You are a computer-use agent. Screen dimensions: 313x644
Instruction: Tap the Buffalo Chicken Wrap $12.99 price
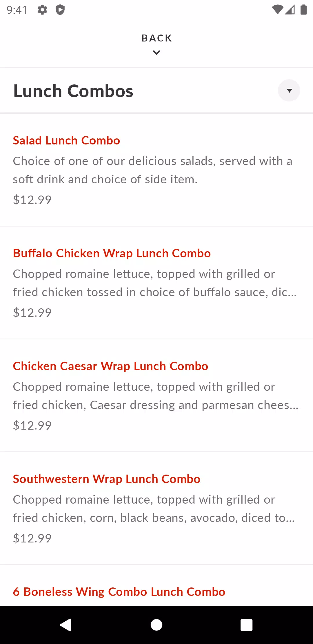32,313
